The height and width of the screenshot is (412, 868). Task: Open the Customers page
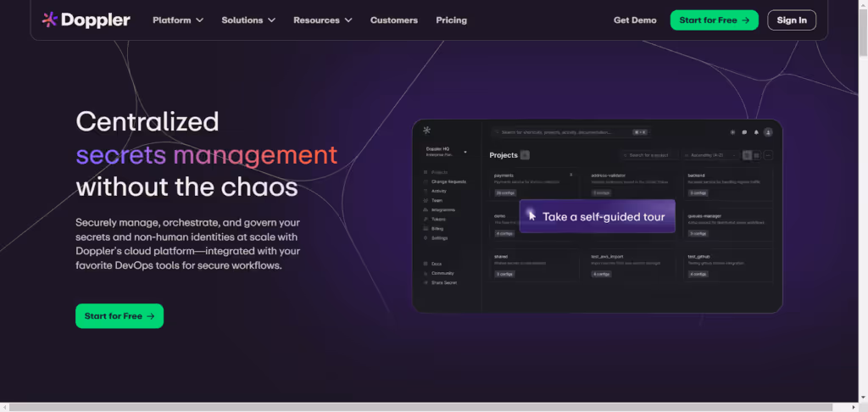(394, 20)
